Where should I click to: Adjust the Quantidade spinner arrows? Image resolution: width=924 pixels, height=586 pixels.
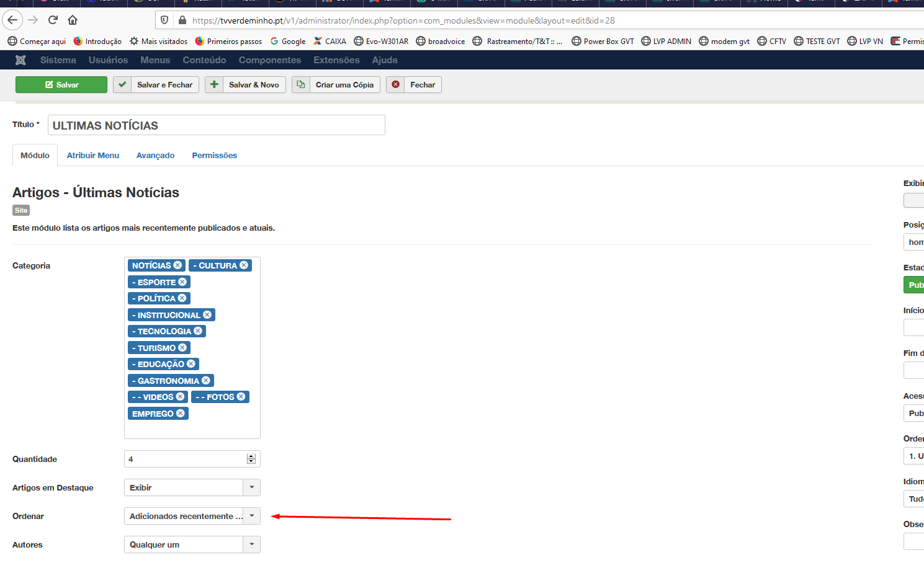pos(251,459)
